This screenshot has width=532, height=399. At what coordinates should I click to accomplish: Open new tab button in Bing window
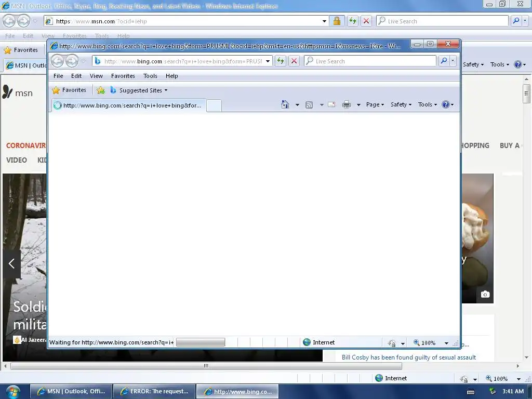click(x=214, y=105)
